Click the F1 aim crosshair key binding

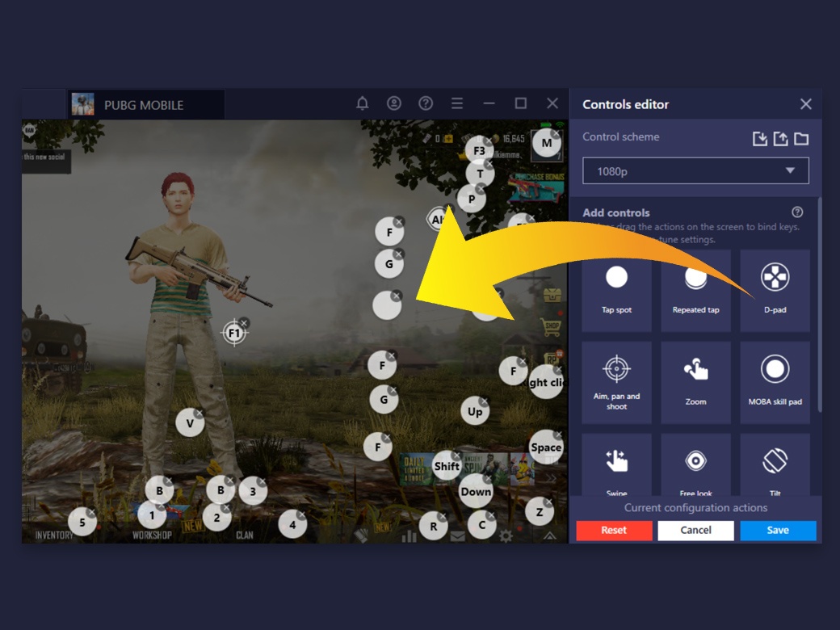coord(234,333)
